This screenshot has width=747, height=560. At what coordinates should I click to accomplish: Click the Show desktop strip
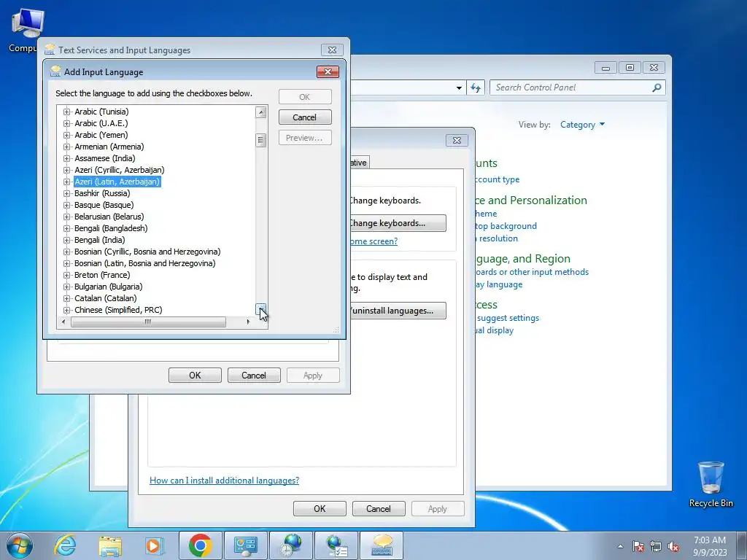[743, 545]
